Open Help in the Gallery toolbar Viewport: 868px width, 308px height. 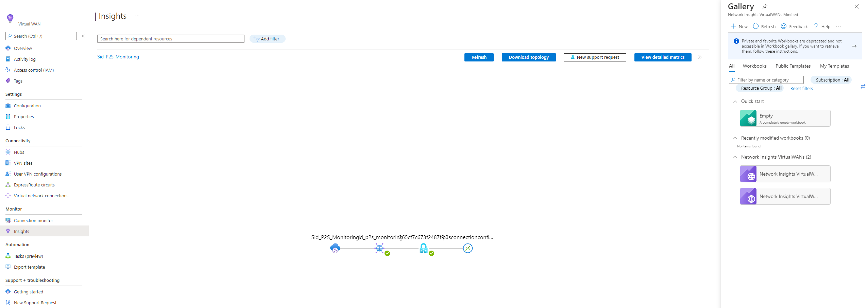822,26
